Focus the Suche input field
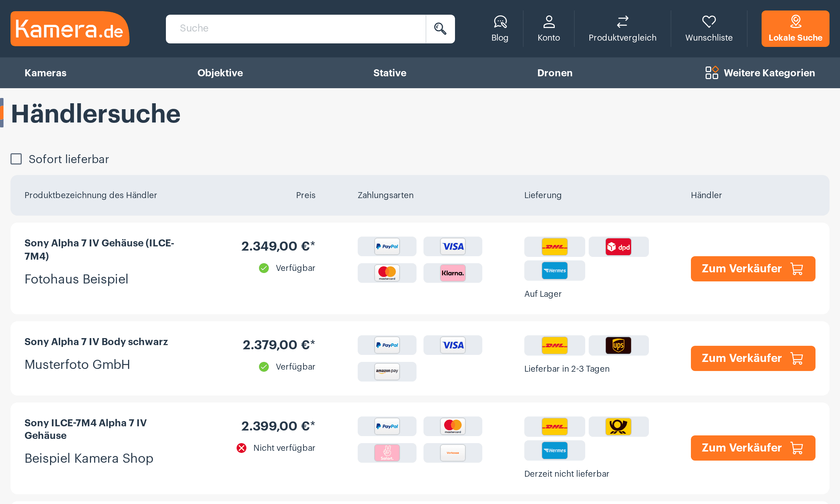 click(296, 29)
